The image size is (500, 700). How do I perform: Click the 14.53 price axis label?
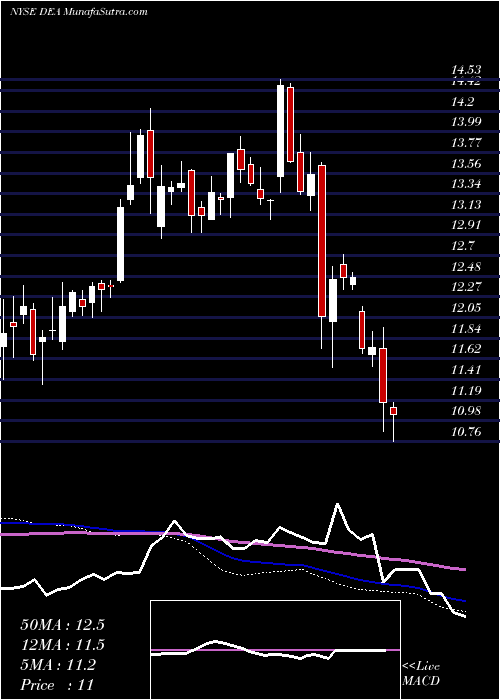click(x=466, y=70)
